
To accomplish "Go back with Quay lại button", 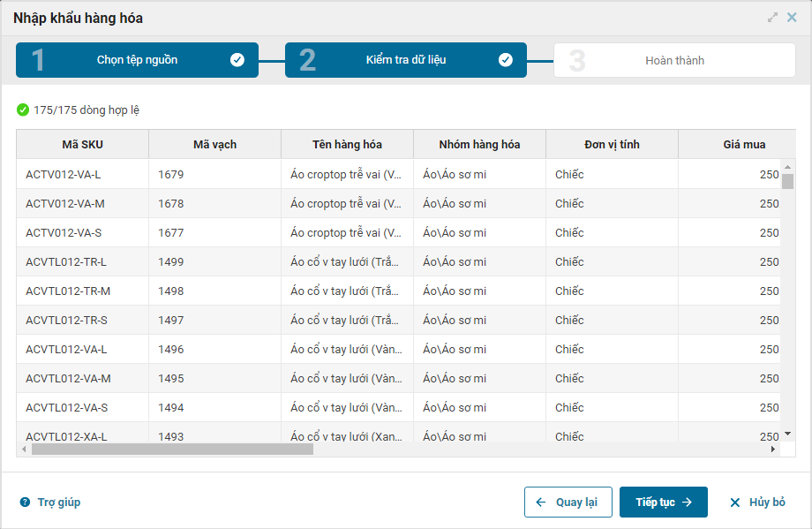I will point(568,503).
